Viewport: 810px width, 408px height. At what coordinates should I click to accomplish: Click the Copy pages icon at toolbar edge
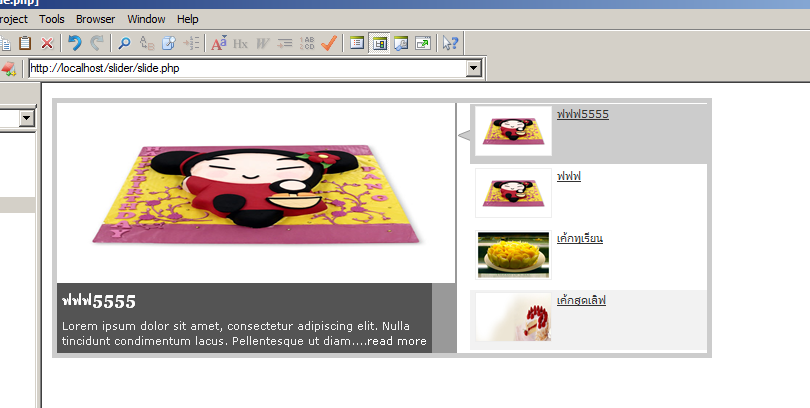(x=5, y=43)
